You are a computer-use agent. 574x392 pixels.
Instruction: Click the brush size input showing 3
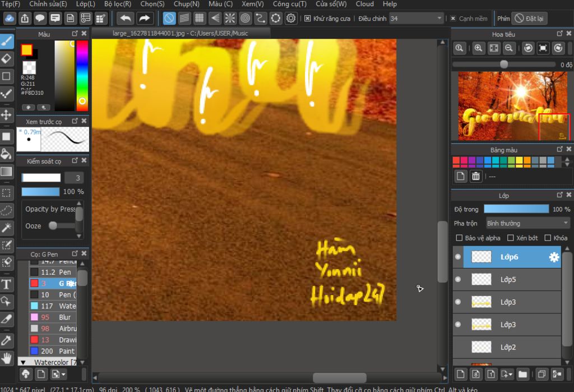point(75,178)
